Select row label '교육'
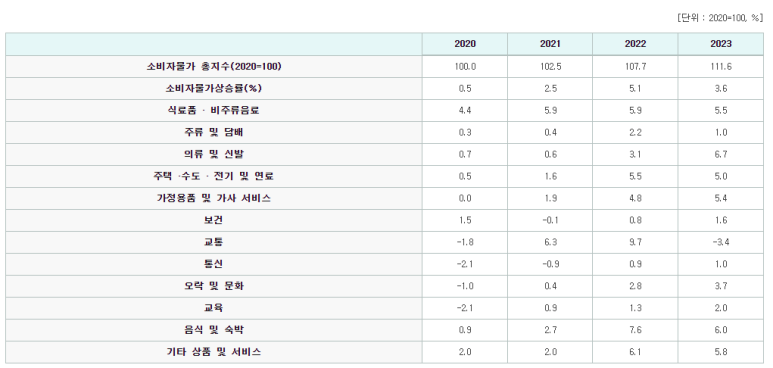Image resolution: width=773 pixels, height=368 pixels. pos(214,308)
